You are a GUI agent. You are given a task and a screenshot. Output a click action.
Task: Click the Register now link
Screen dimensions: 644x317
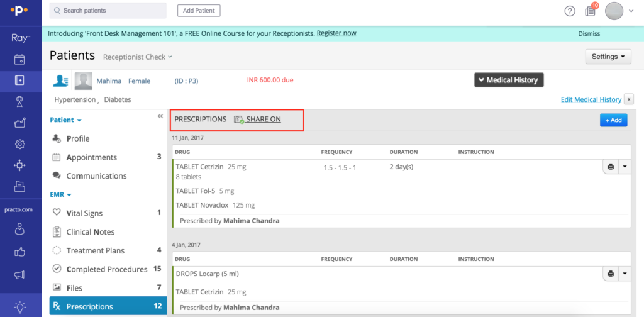(336, 33)
